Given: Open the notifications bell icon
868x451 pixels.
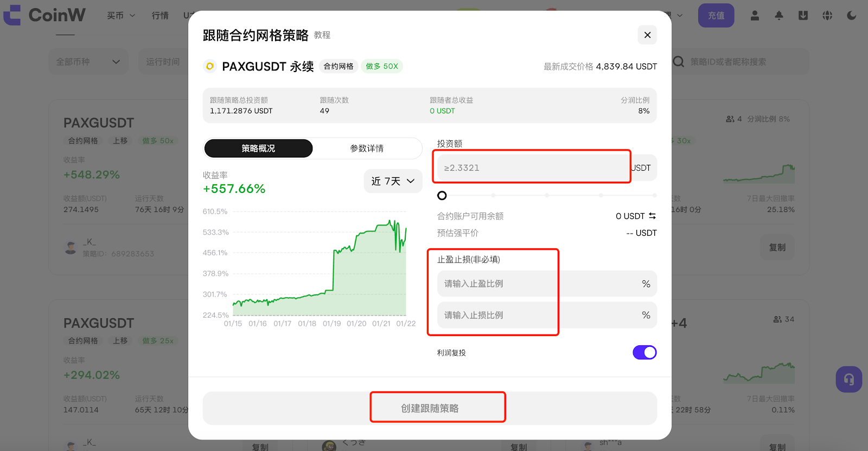Looking at the screenshot, I should (779, 16).
